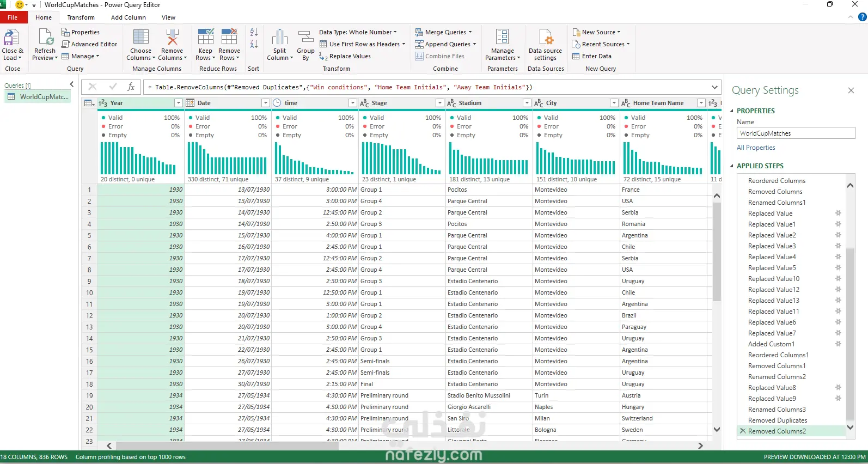Click the Refresh Preview icon
Screen dimensions: 868x464
[45, 38]
